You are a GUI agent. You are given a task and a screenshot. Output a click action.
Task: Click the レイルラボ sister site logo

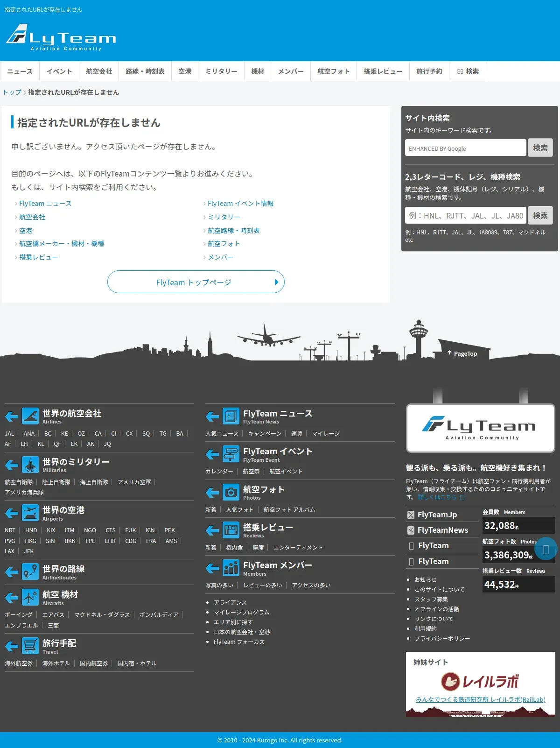click(x=480, y=682)
